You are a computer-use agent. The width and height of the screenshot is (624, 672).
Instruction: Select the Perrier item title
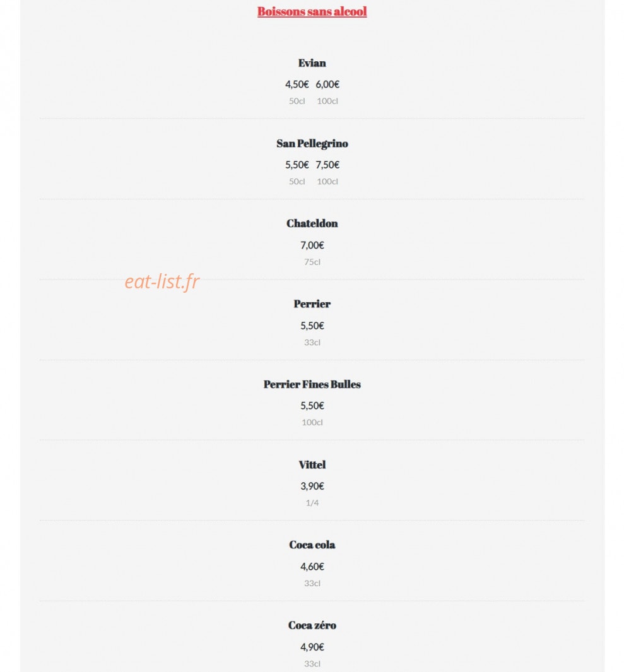(312, 304)
